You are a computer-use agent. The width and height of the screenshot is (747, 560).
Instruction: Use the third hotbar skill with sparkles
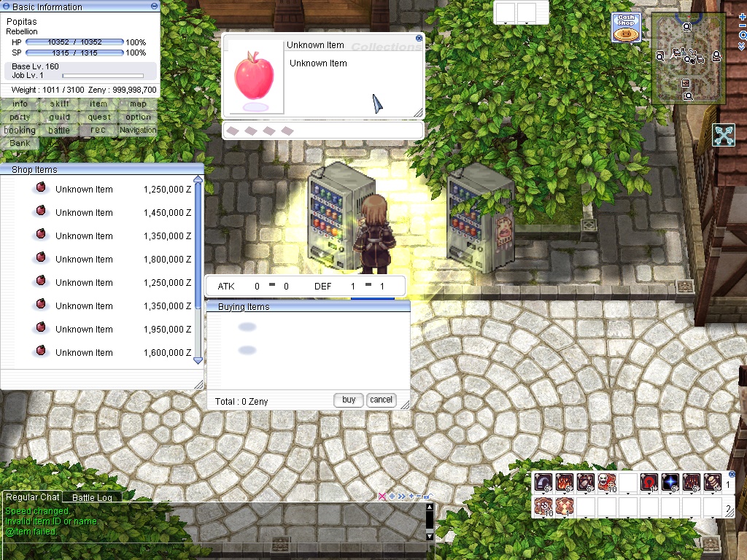(586, 483)
